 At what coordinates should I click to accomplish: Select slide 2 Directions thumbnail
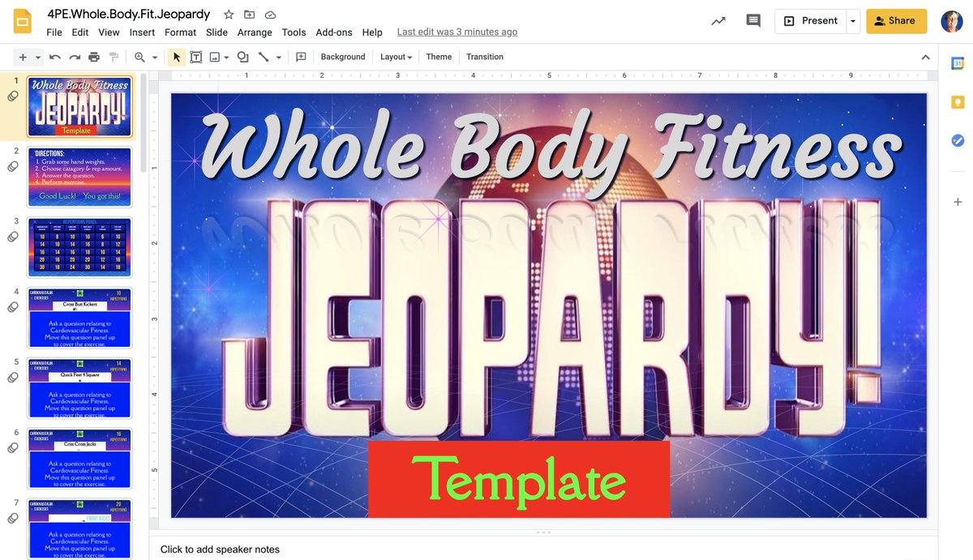(x=79, y=177)
